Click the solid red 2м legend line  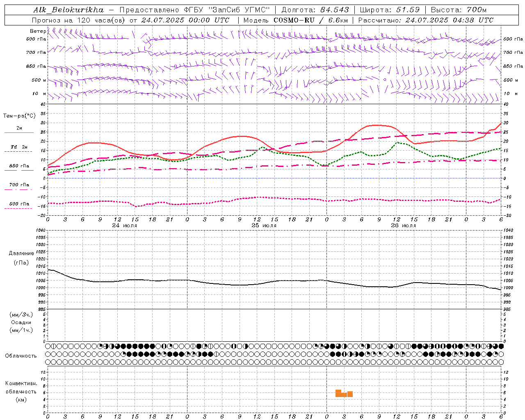[x=19, y=132]
